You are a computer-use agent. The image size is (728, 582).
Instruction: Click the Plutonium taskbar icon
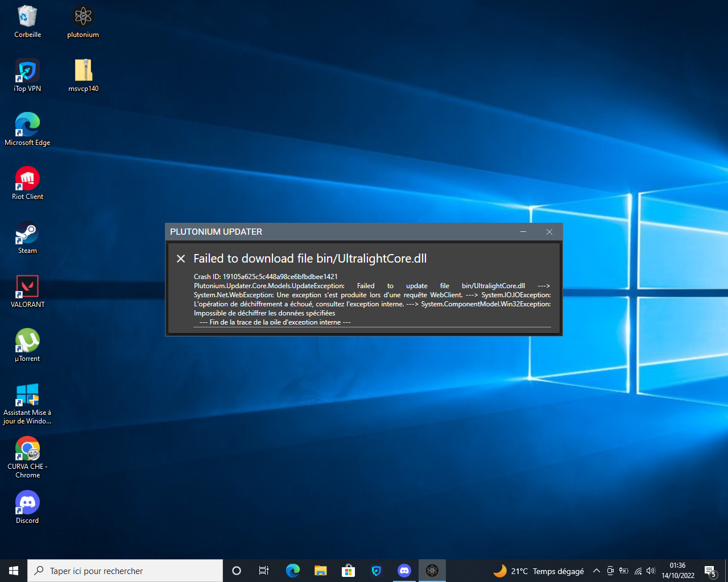point(432,571)
